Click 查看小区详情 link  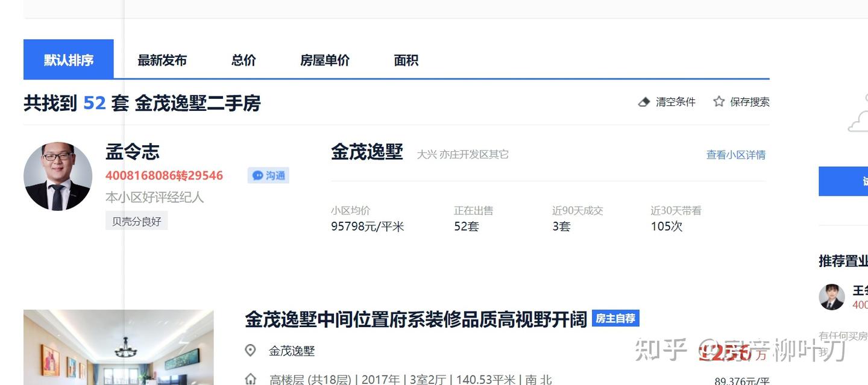click(x=736, y=155)
